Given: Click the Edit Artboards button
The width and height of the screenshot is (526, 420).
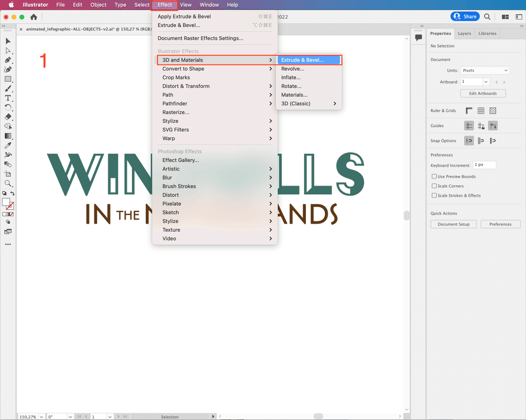Looking at the screenshot, I should (483, 93).
